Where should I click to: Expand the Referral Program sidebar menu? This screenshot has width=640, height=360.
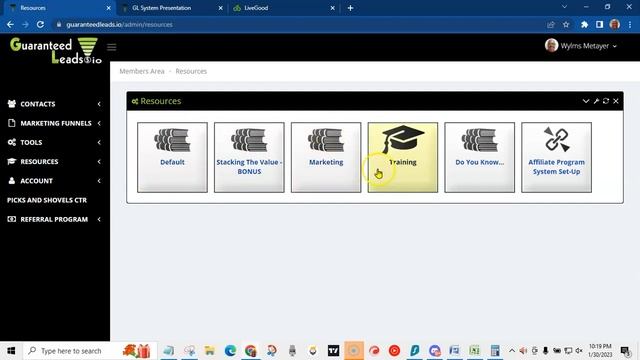55,219
